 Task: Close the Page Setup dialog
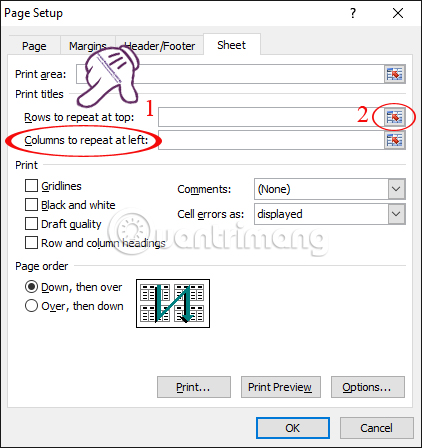tap(398, 13)
